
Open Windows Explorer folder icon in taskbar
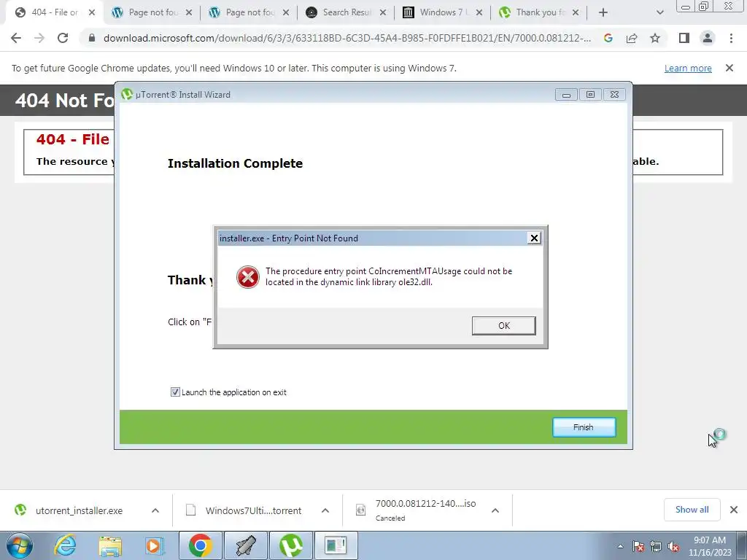click(111, 545)
